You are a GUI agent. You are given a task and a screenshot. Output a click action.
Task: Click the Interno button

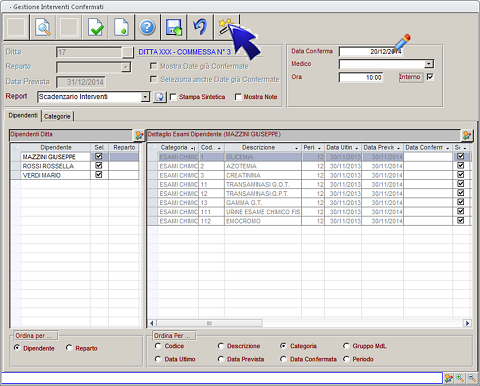(410, 77)
